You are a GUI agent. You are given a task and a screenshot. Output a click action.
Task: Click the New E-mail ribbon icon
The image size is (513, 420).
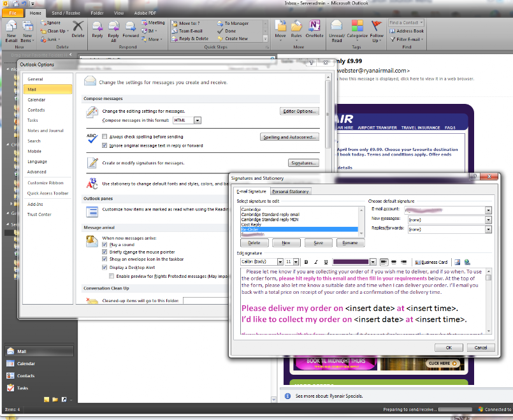(x=11, y=31)
